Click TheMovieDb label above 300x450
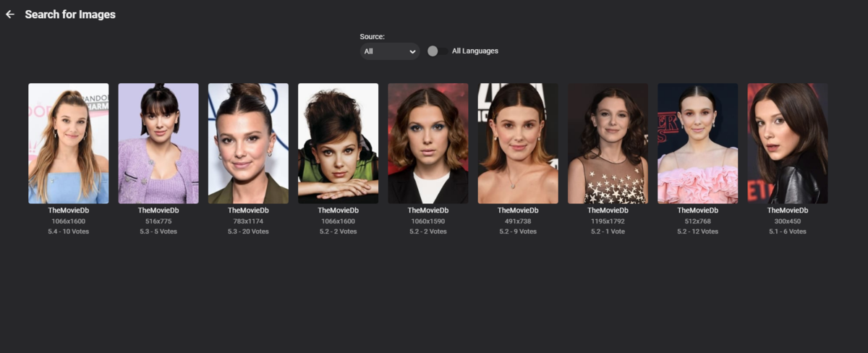Image resolution: width=868 pixels, height=353 pixels. (787, 210)
